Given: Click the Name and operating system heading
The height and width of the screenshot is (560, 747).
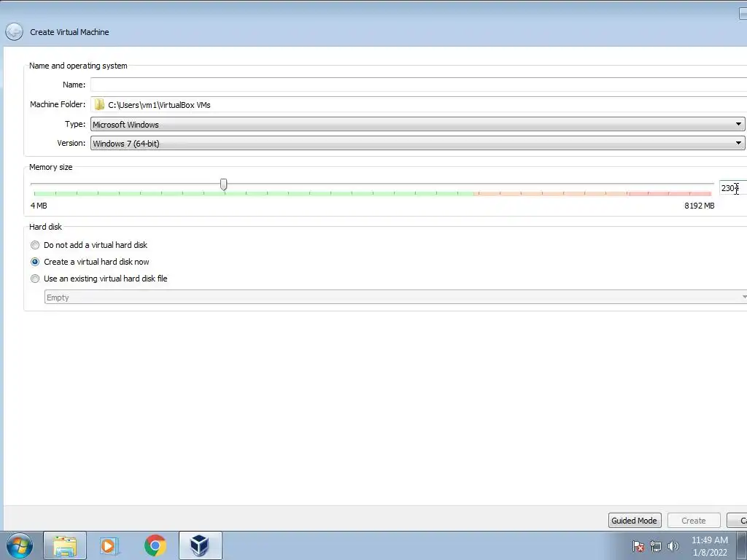Looking at the screenshot, I should coord(78,66).
